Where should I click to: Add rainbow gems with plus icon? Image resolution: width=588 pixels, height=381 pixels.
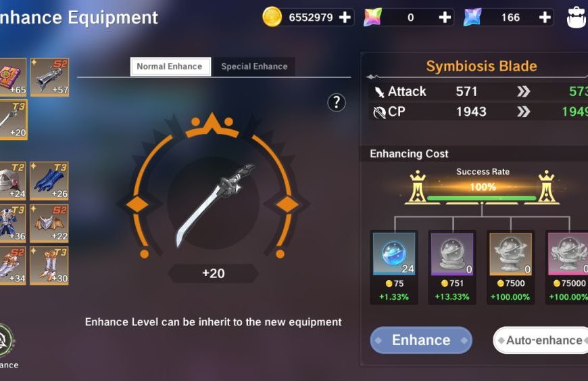pyautogui.click(x=445, y=18)
